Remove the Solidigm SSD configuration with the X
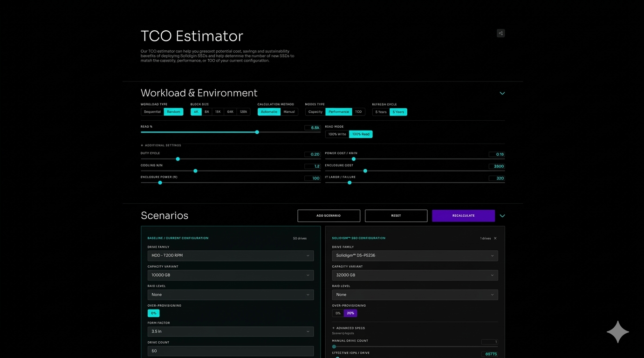644x358 pixels. tap(496, 238)
